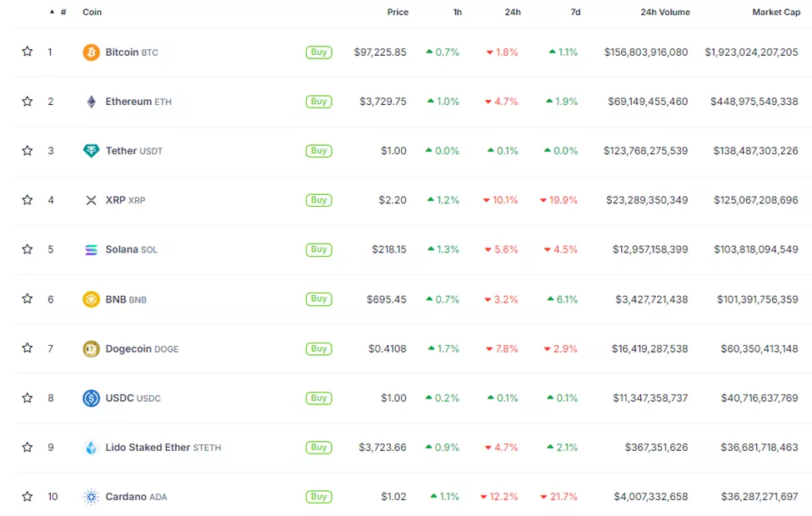Click the Coin column header
The height and width of the screenshot is (516, 812).
pos(92,13)
